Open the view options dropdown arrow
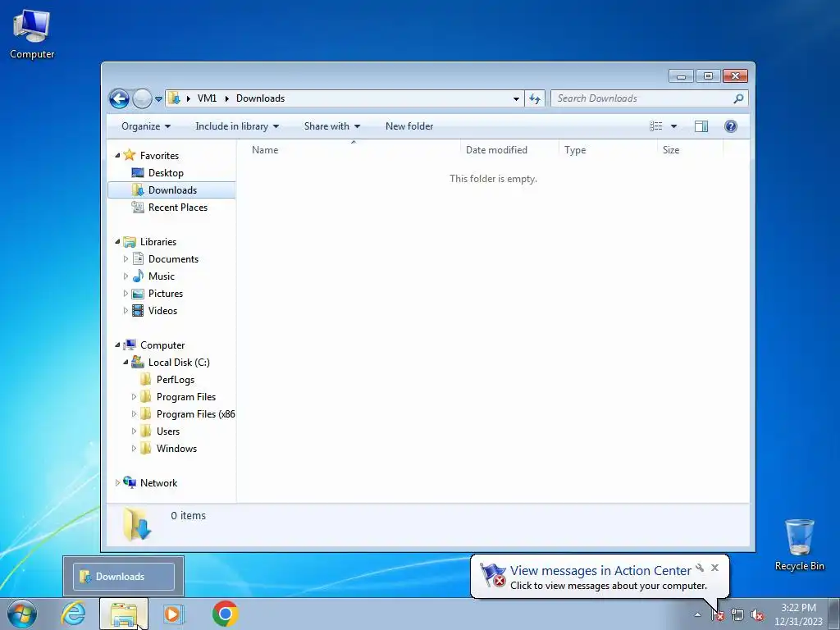The image size is (840, 630). click(x=674, y=126)
